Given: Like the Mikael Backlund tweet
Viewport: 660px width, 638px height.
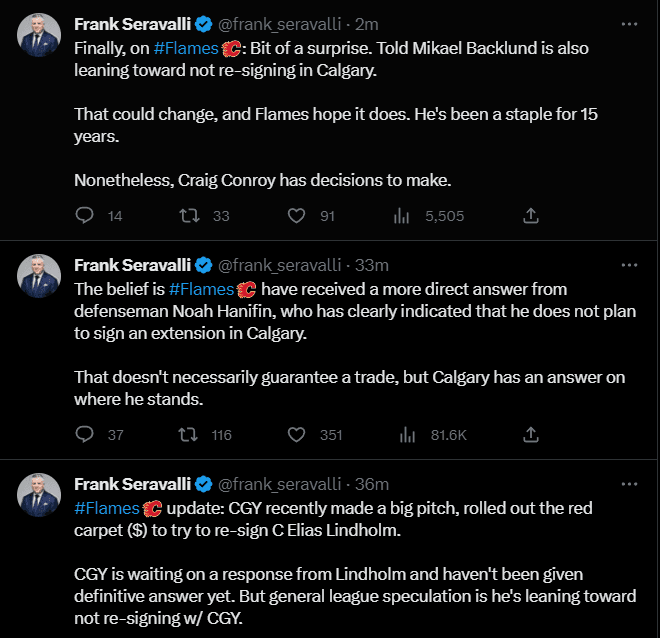Looking at the screenshot, I should (x=296, y=215).
